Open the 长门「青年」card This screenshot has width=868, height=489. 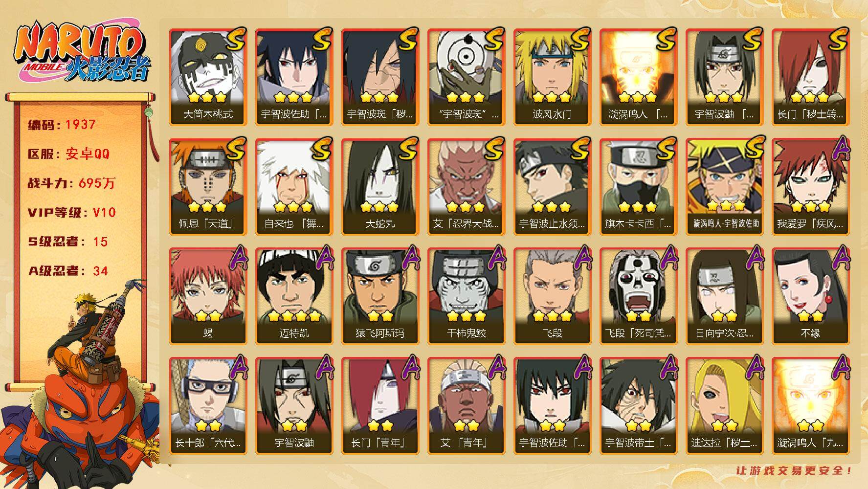click(x=380, y=406)
